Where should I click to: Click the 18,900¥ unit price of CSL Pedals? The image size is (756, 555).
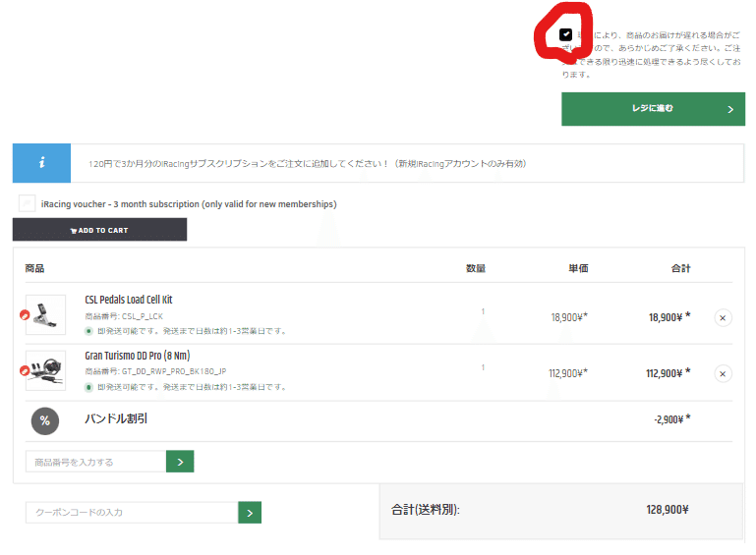[x=569, y=317]
